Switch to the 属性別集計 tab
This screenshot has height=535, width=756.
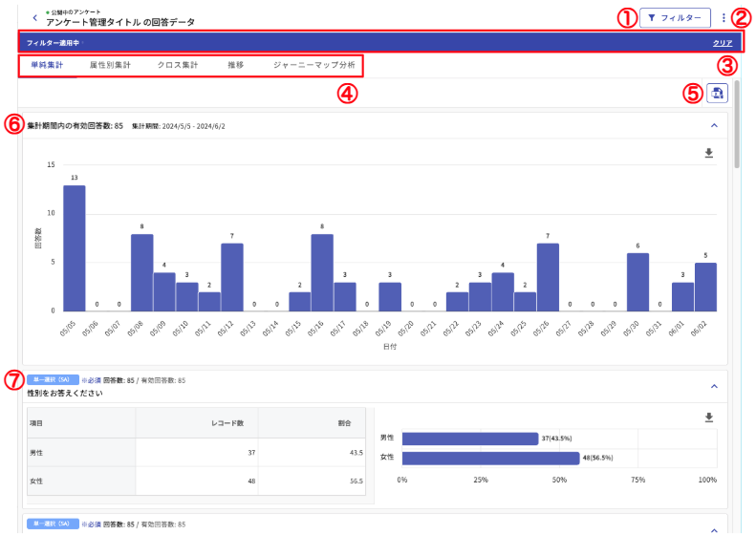(x=110, y=66)
